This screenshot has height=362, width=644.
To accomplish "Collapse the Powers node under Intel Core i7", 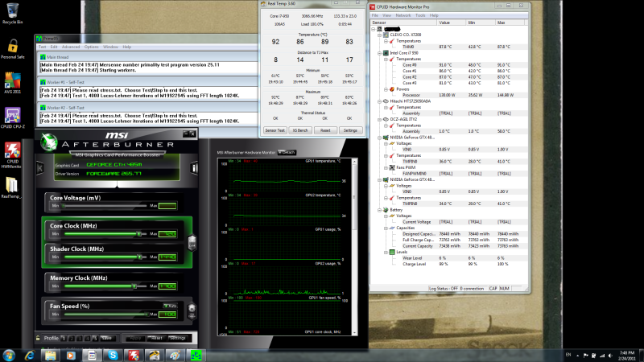I will [x=386, y=89].
